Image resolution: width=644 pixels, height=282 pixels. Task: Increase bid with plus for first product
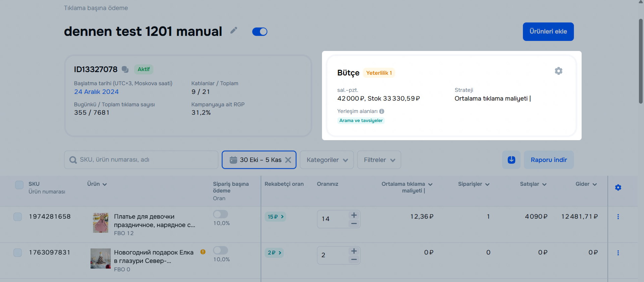(x=354, y=215)
